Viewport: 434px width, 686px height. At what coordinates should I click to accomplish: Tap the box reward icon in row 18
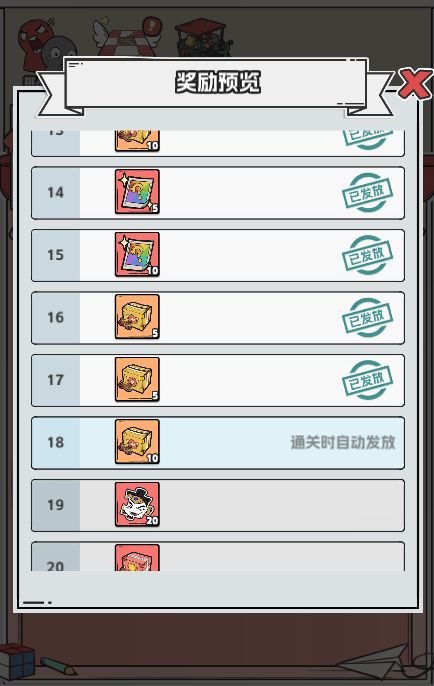[137, 442]
